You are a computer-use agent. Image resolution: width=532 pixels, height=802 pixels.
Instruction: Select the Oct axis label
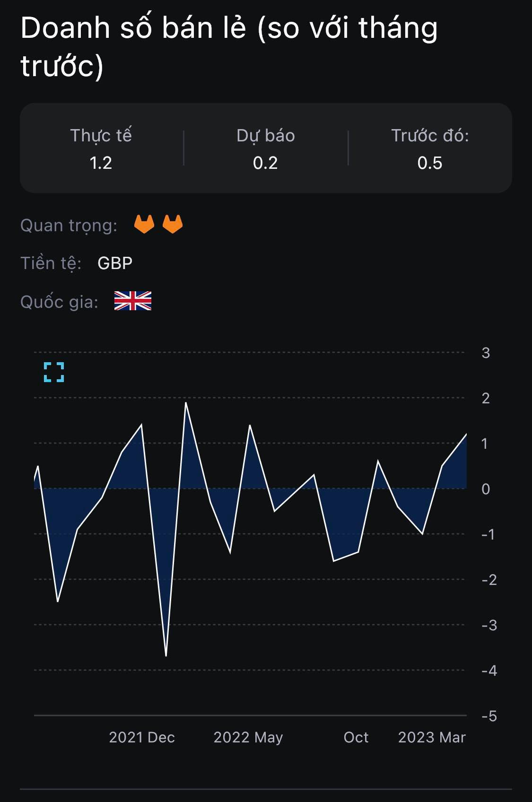[x=356, y=737]
